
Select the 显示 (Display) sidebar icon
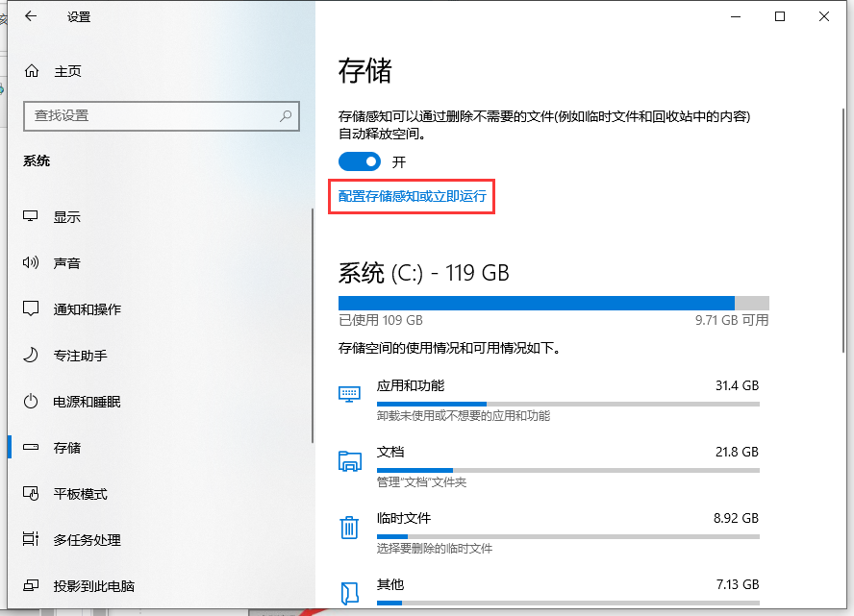[x=32, y=216]
